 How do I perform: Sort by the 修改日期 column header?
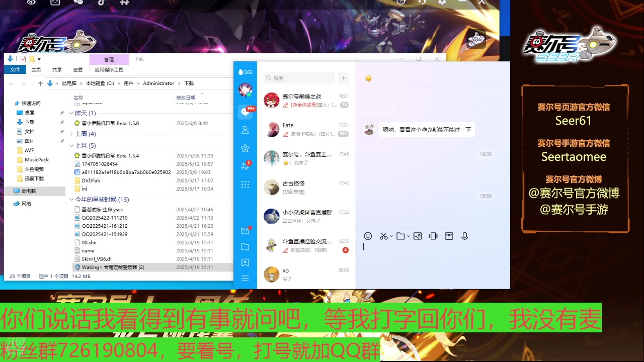185,98
